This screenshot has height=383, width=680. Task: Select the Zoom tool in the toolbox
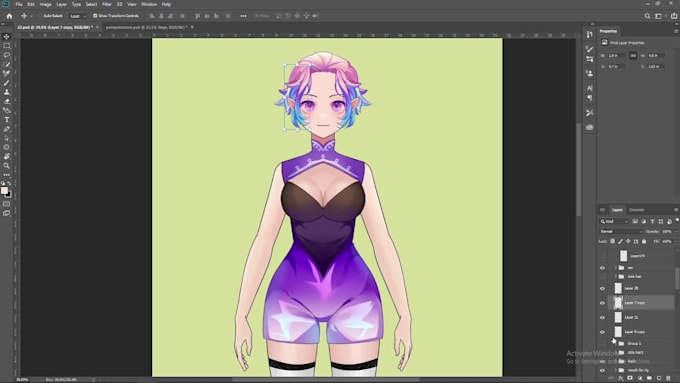coord(7,165)
